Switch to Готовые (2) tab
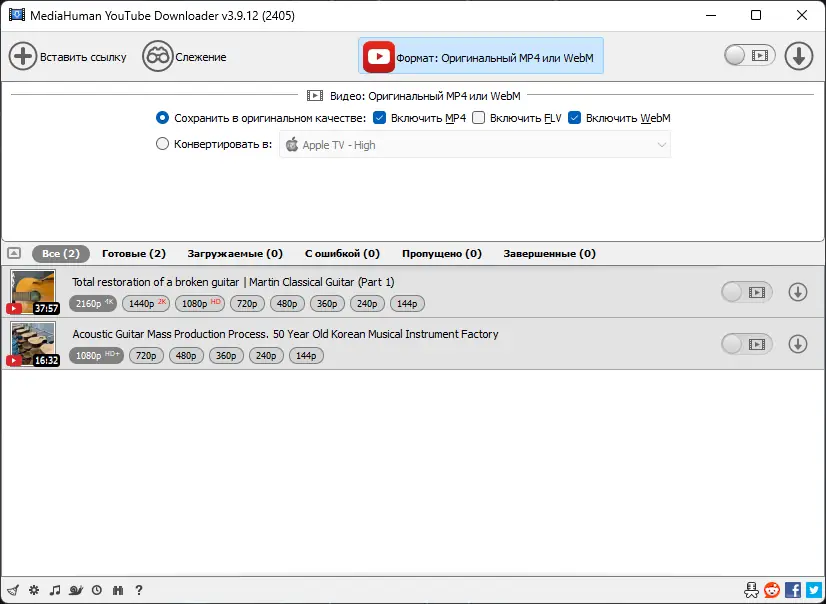The height and width of the screenshot is (604, 826). click(x=134, y=254)
